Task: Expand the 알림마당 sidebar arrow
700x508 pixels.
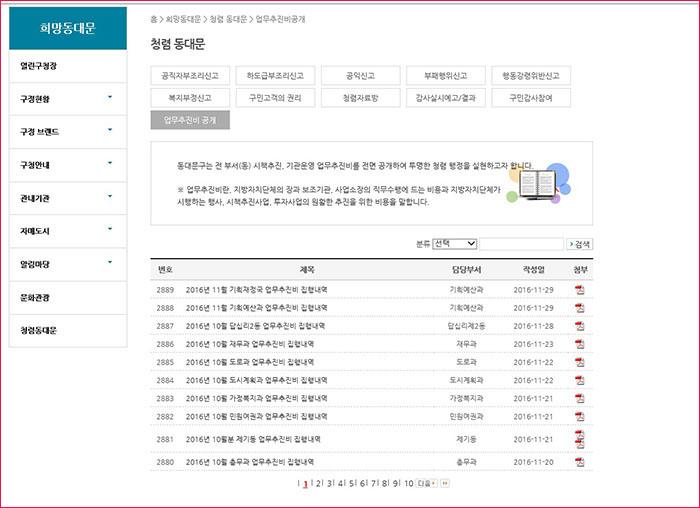Action: click(110, 262)
